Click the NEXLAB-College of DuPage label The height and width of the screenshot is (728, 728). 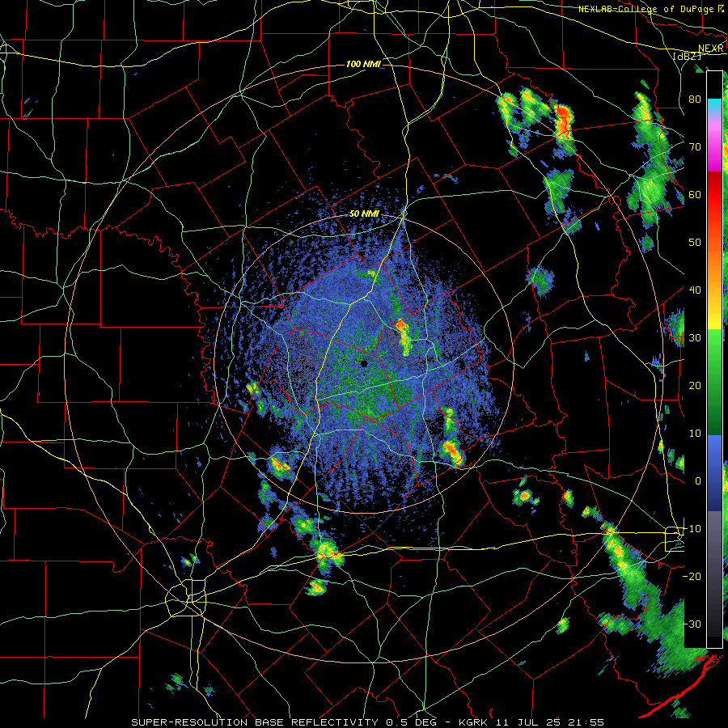[x=651, y=9]
